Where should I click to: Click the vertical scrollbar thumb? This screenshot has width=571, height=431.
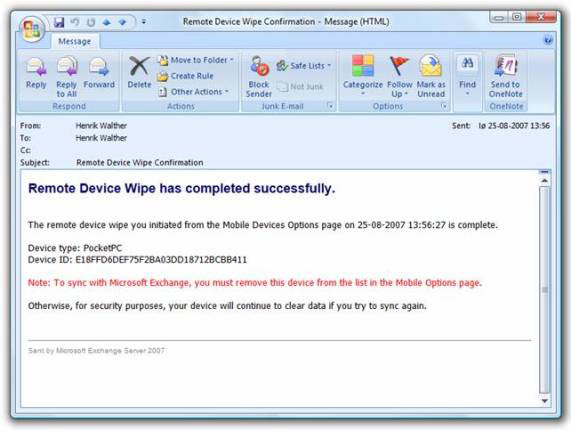click(x=544, y=290)
